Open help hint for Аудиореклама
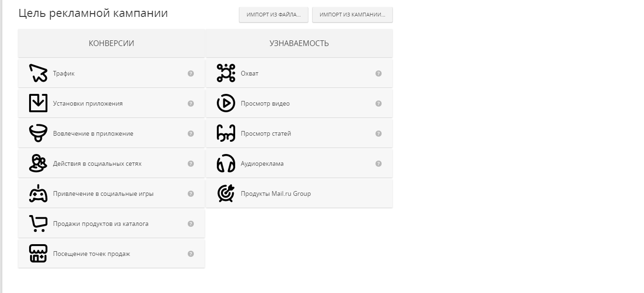 coord(378,163)
